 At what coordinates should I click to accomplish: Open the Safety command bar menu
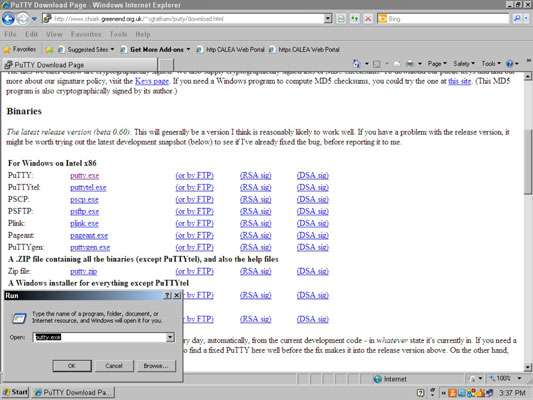[x=464, y=64]
